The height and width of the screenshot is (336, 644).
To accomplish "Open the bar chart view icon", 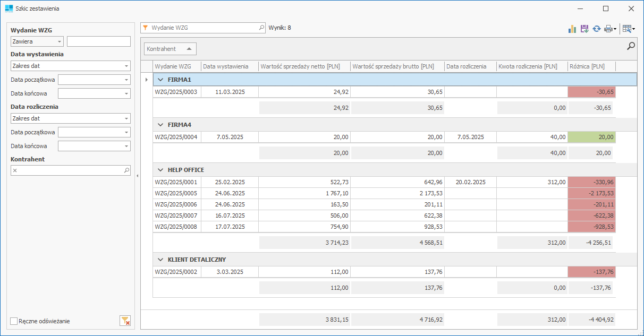I will coord(572,29).
